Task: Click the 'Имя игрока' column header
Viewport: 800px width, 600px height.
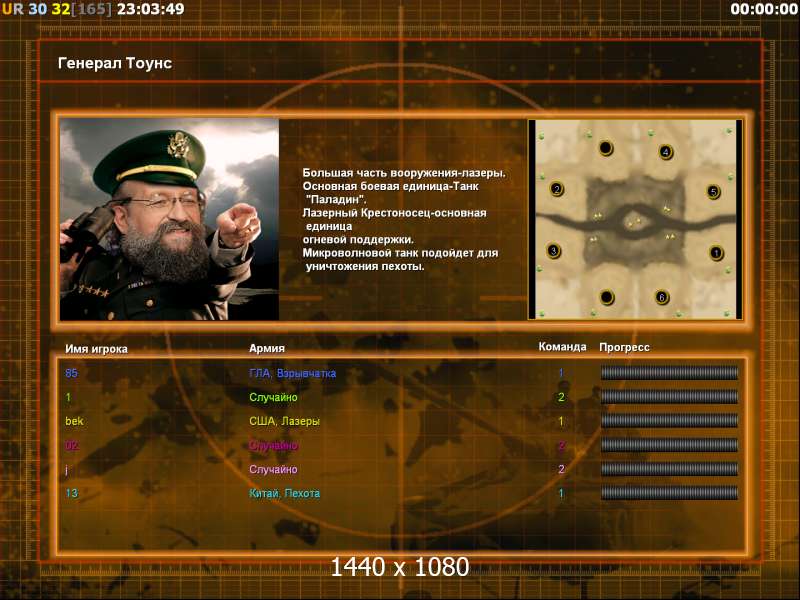Action: [96, 349]
